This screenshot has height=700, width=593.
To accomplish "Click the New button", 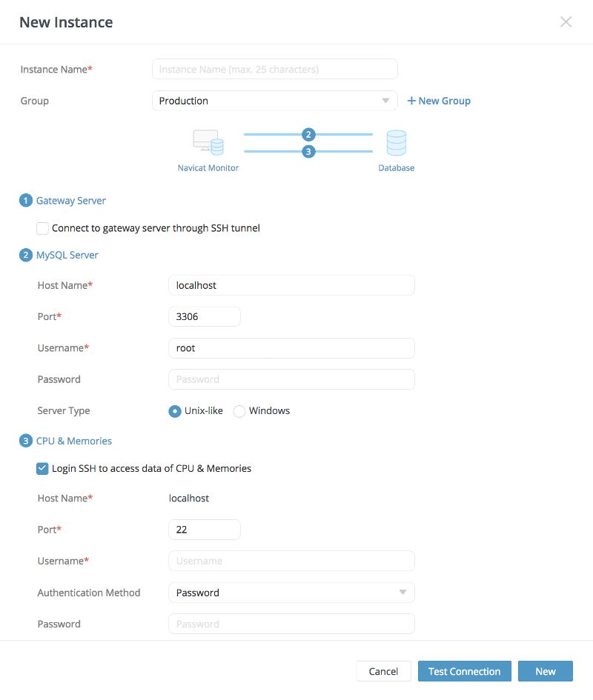I will pyautogui.click(x=545, y=671).
